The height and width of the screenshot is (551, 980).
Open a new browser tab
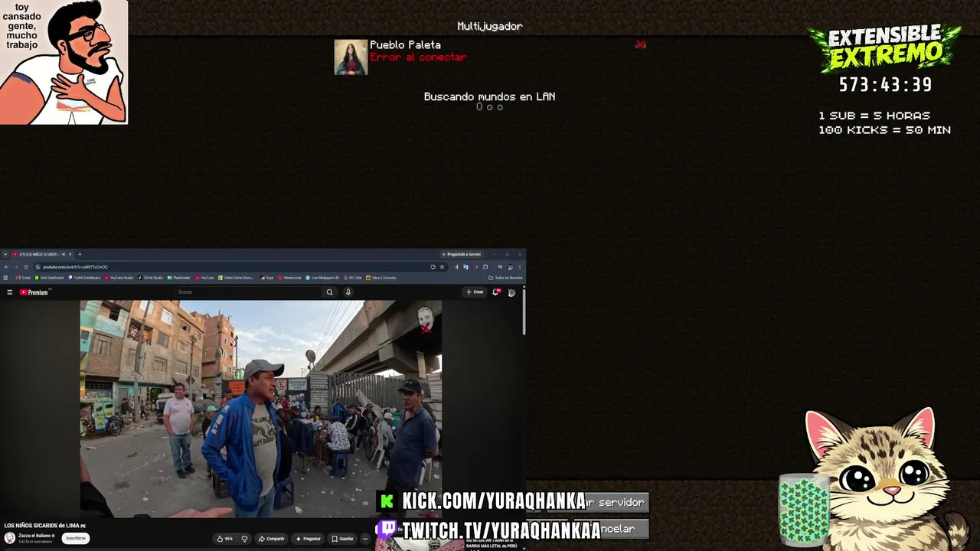pyautogui.click(x=80, y=254)
